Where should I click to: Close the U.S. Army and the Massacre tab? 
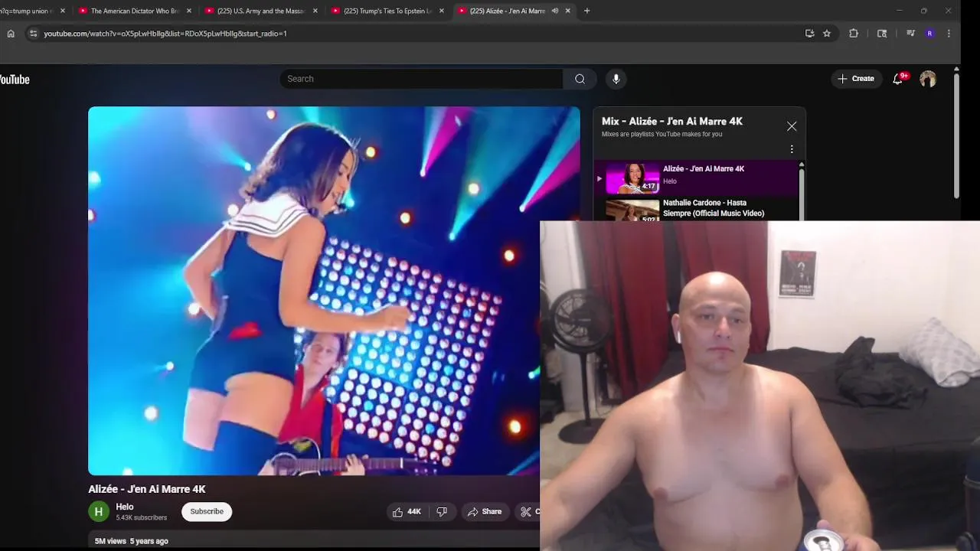315,11
